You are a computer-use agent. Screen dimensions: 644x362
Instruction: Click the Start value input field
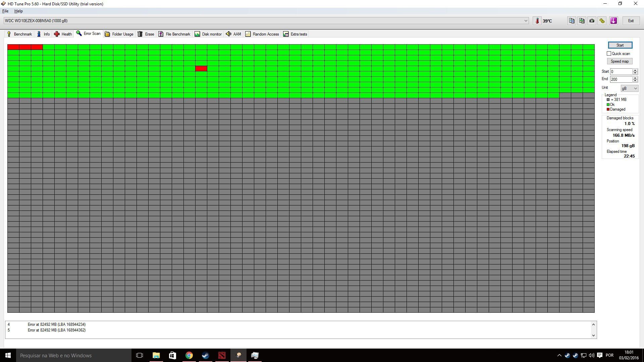(621, 72)
